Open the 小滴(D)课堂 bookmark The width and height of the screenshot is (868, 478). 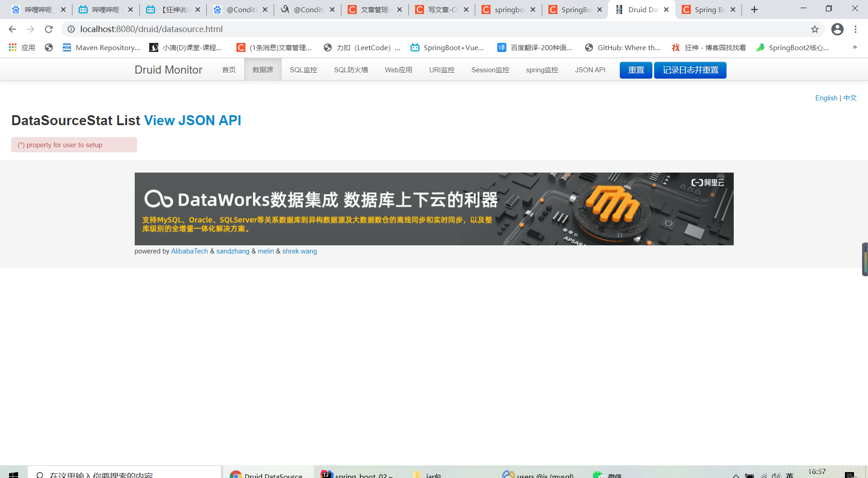(186, 47)
